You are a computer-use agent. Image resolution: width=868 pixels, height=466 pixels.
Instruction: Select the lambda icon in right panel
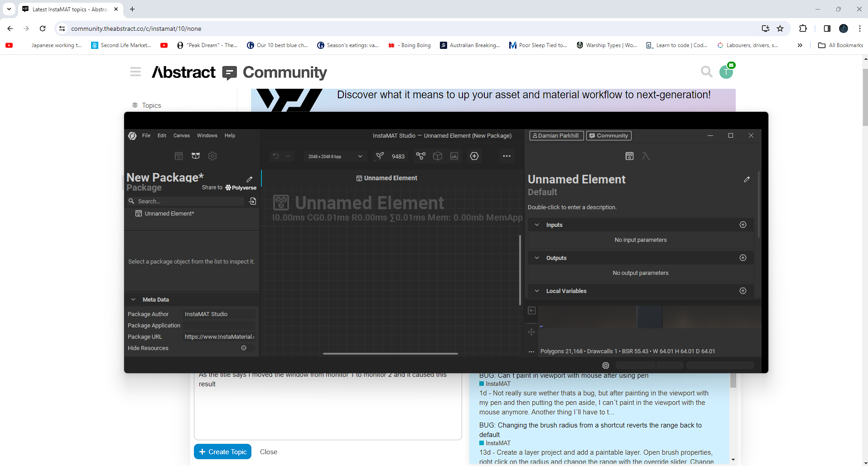pyautogui.click(x=646, y=156)
